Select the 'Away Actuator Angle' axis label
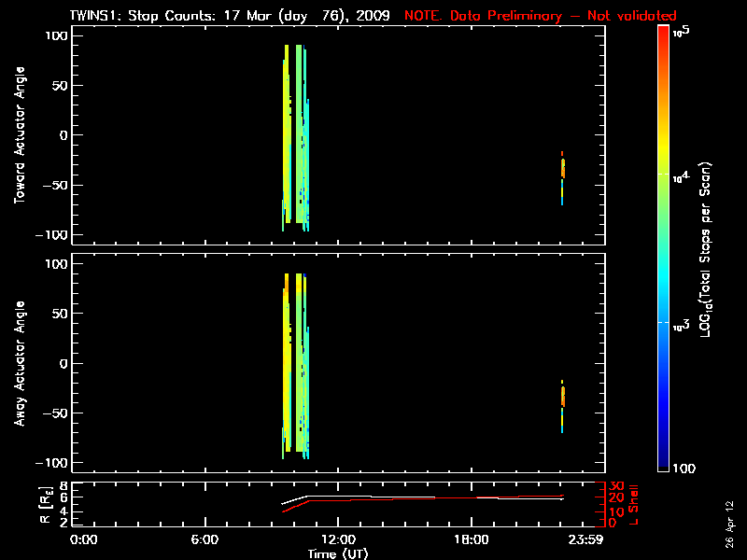Image resolution: width=747 pixels, height=560 pixels. (x=19, y=363)
